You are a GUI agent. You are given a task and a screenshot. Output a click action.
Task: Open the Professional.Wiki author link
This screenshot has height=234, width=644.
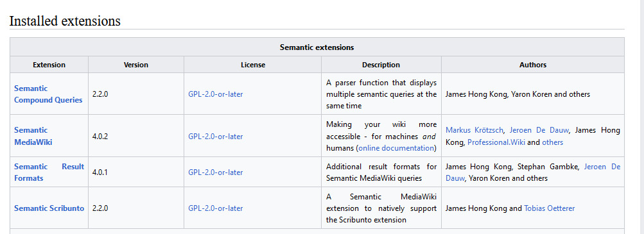point(496,142)
